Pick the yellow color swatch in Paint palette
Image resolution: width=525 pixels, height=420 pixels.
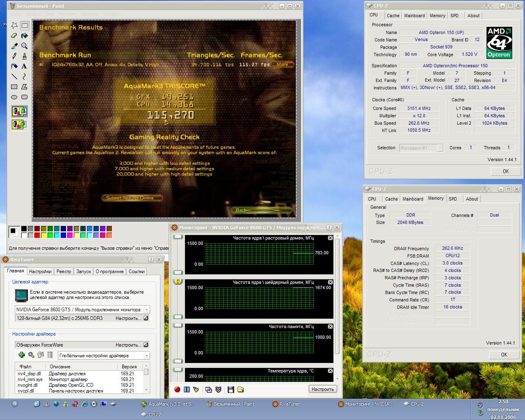coord(44,235)
